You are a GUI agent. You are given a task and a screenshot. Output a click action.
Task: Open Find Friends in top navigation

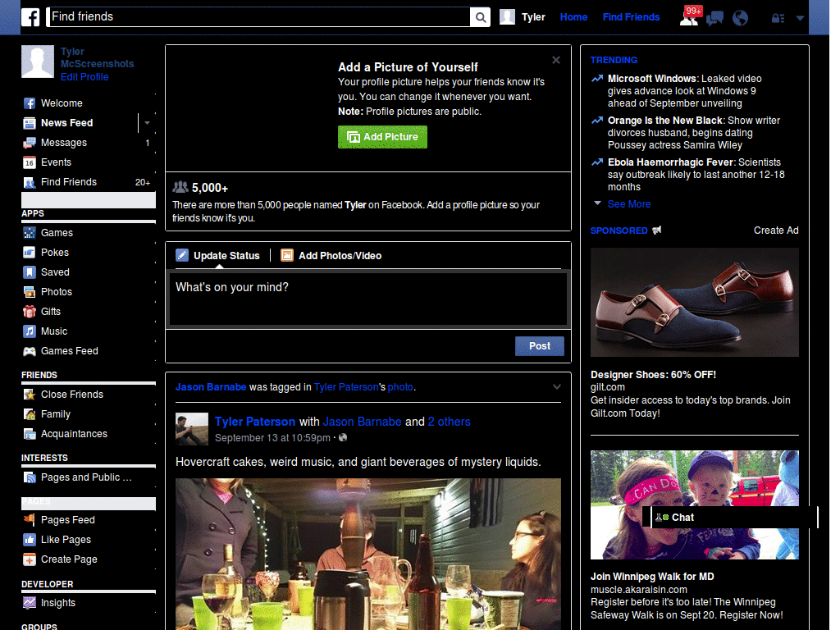[631, 17]
